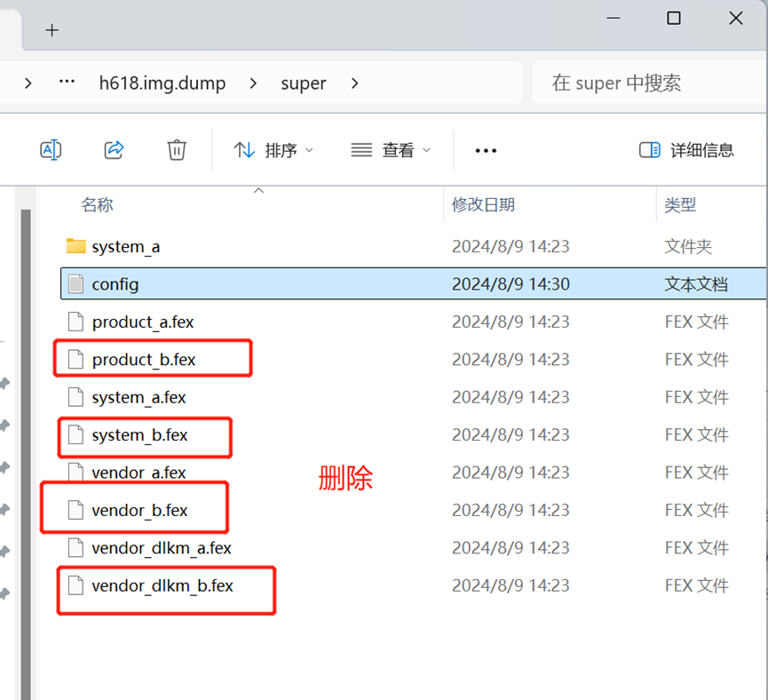The image size is (768, 700).
Task: Open the new tab plus button
Action: [51, 30]
